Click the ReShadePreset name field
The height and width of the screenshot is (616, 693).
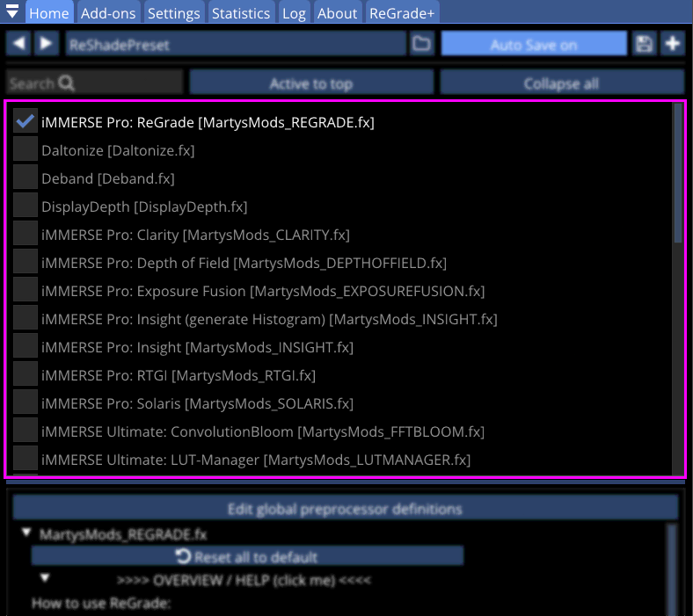coord(236,44)
